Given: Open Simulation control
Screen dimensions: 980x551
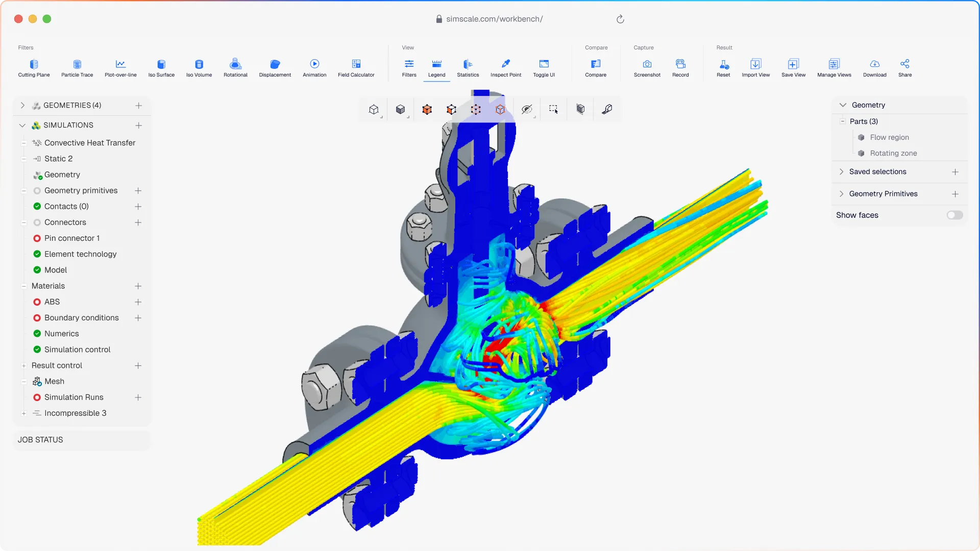Looking at the screenshot, I should [77, 349].
